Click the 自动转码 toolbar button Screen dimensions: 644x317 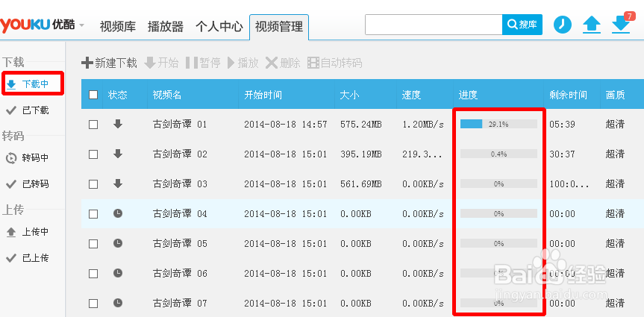click(x=335, y=63)
